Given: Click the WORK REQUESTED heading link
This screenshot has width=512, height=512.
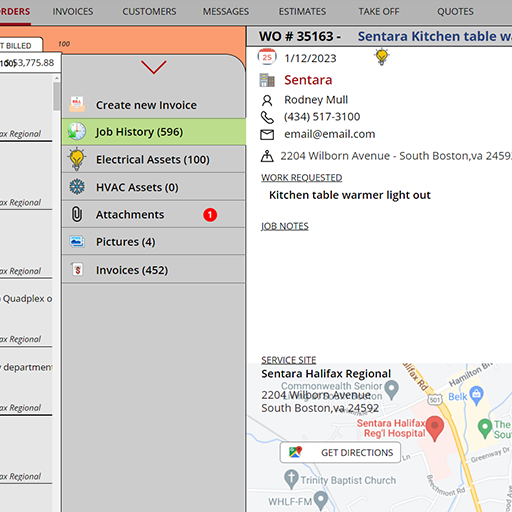Looking at the screenshot, I should [x=301, y=178].
